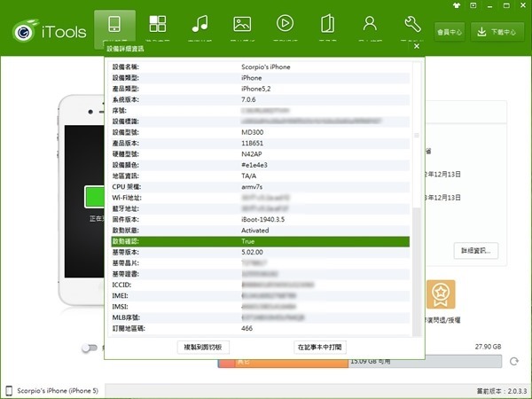Select the highlighted True row

[x=260, y=241]
